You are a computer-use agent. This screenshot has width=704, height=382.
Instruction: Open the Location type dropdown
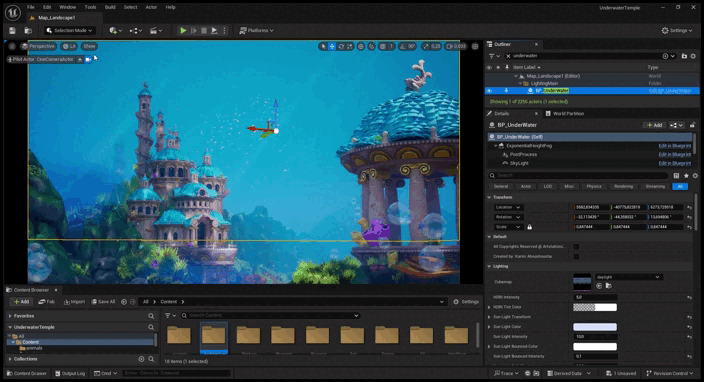point(508,207)
